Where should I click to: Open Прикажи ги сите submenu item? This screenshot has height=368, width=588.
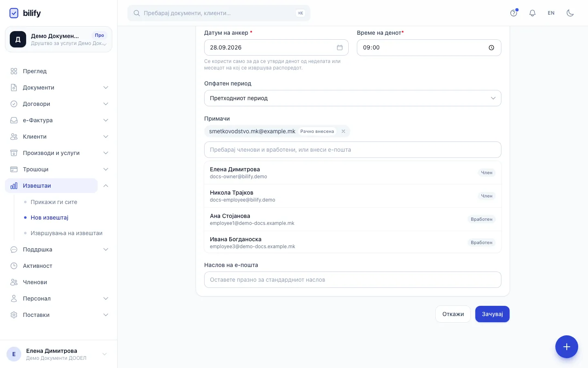54,202
